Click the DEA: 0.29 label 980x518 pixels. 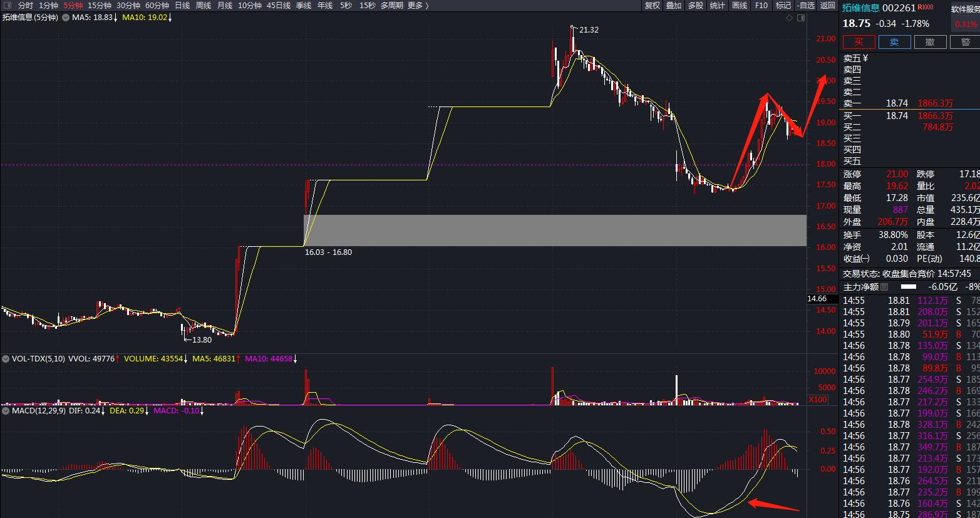click(x=130, y=411)
